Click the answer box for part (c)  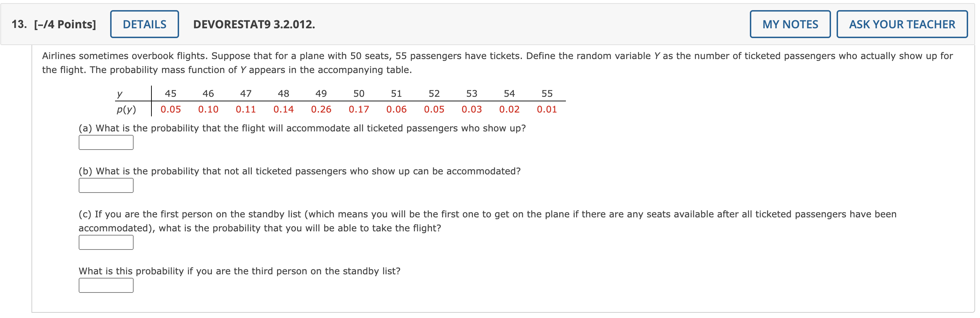coord(106,242)
